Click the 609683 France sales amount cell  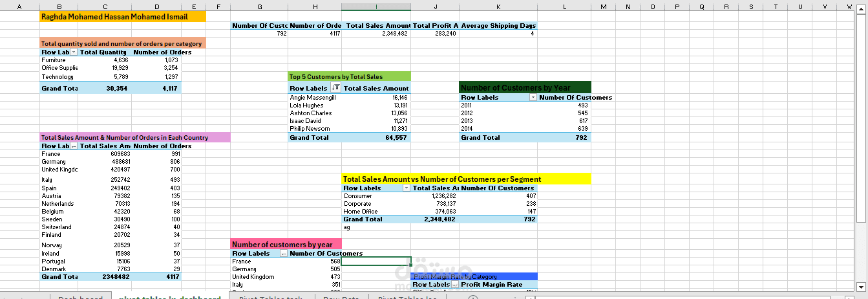[105, 154]
